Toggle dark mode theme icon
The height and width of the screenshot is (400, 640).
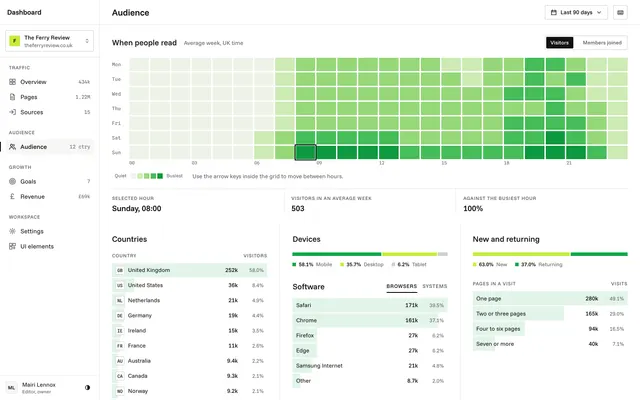click(87, 388)
